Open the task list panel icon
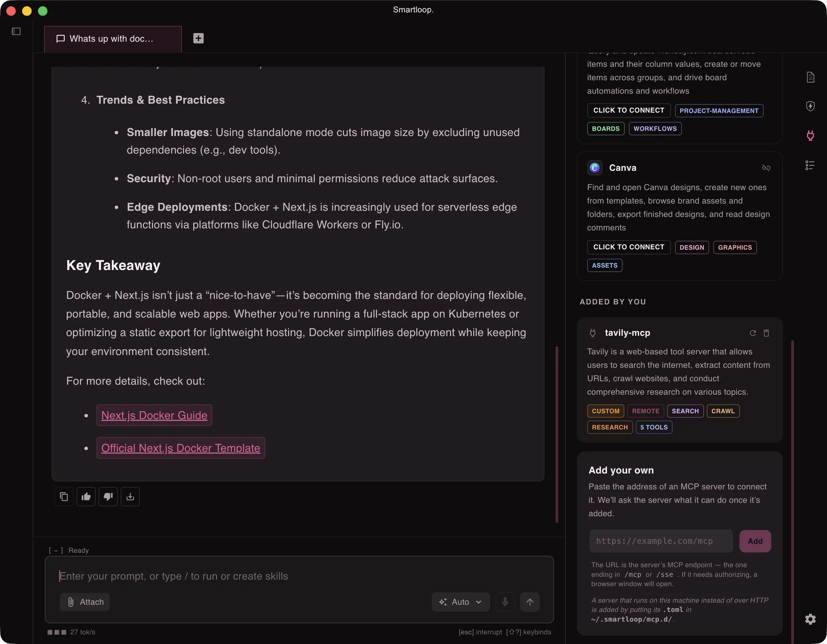This screenshot has width=827, height=644. (810, 165)
